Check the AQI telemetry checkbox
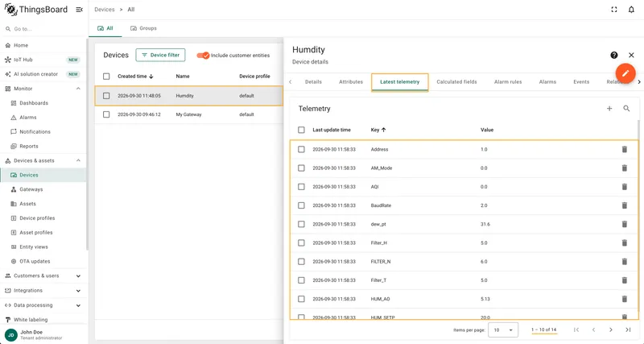Image resolution: width=644 pixels, height=344 pixels. (x=301, y=187)
